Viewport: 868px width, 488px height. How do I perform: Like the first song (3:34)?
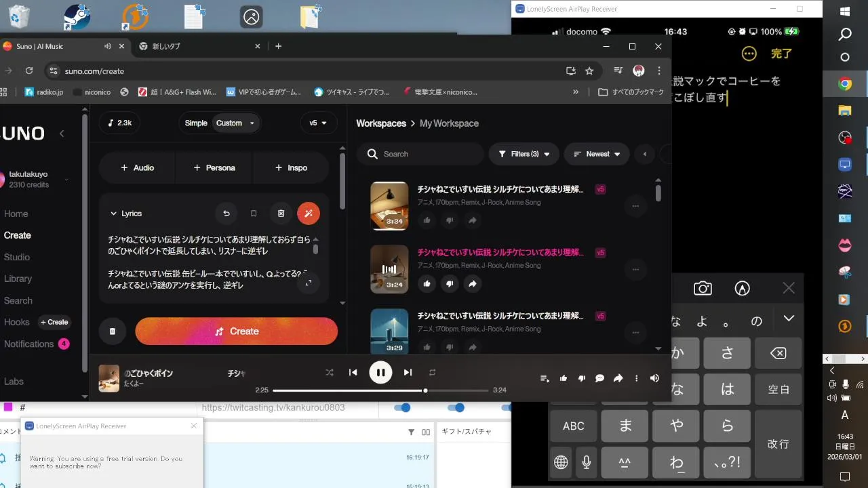(427, 220)
